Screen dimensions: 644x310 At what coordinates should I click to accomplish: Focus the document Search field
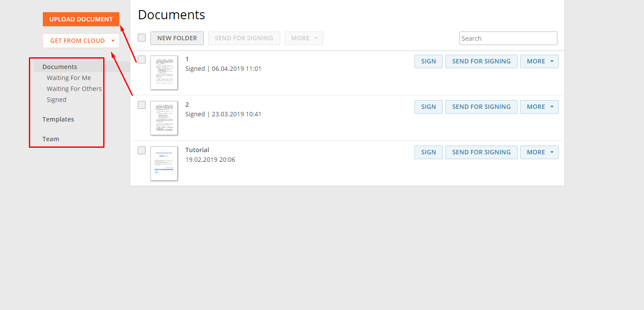click(508, 38)
